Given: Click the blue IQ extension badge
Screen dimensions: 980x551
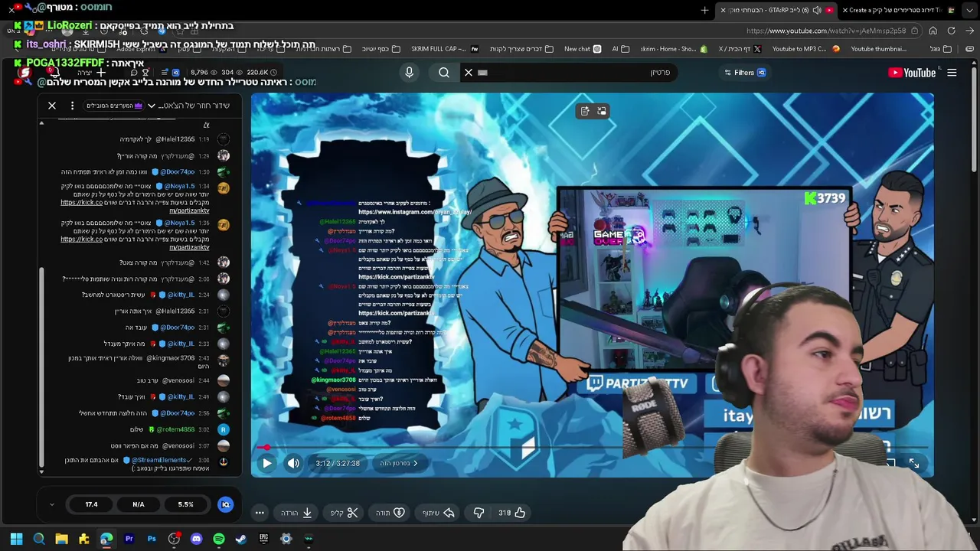Looking at the screenshot, I should coord(225,504).
